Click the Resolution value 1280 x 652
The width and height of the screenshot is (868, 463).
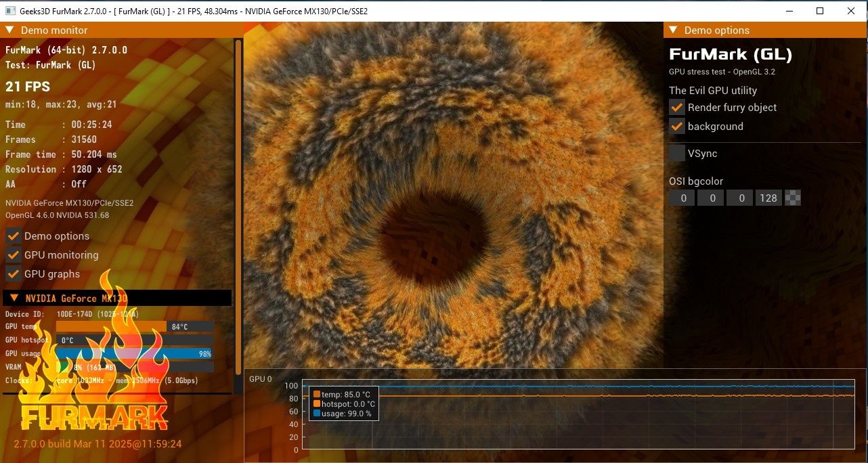(97, 169)
